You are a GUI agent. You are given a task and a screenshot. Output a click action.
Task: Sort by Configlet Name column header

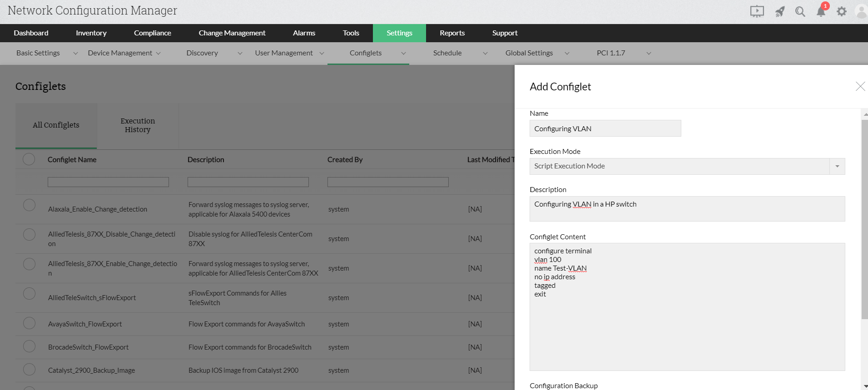point(72,160)
